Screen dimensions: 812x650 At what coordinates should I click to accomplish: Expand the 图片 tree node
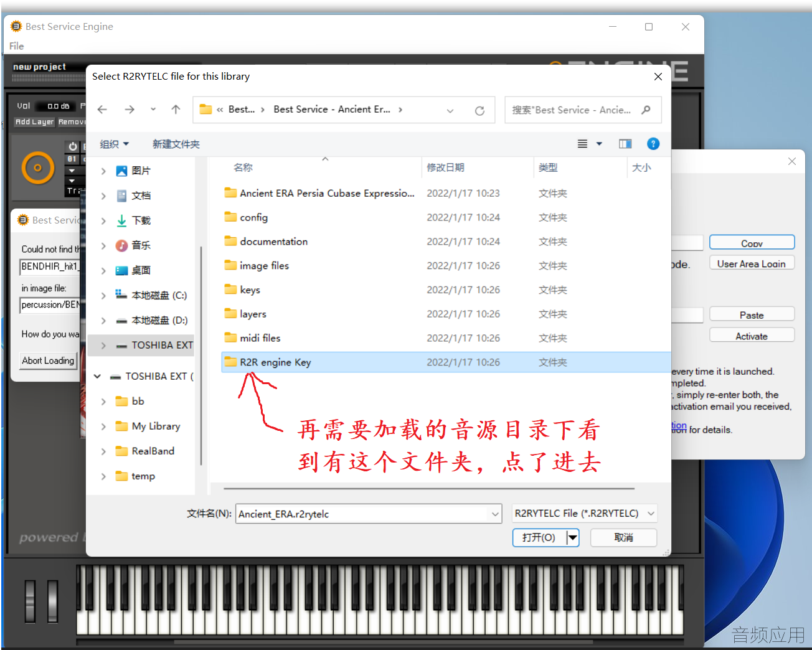coord(103,171)
